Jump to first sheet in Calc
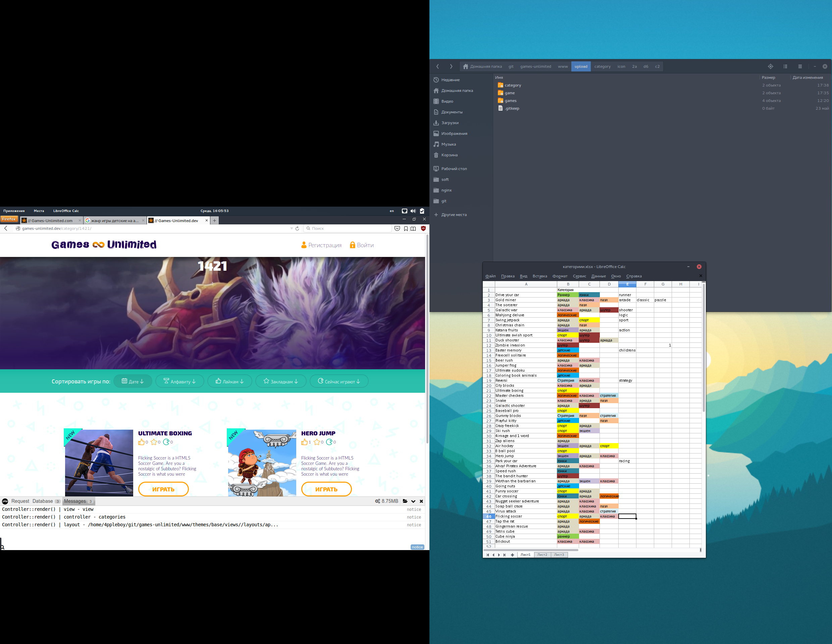This screenshot has height=644, width=832. 487,555
